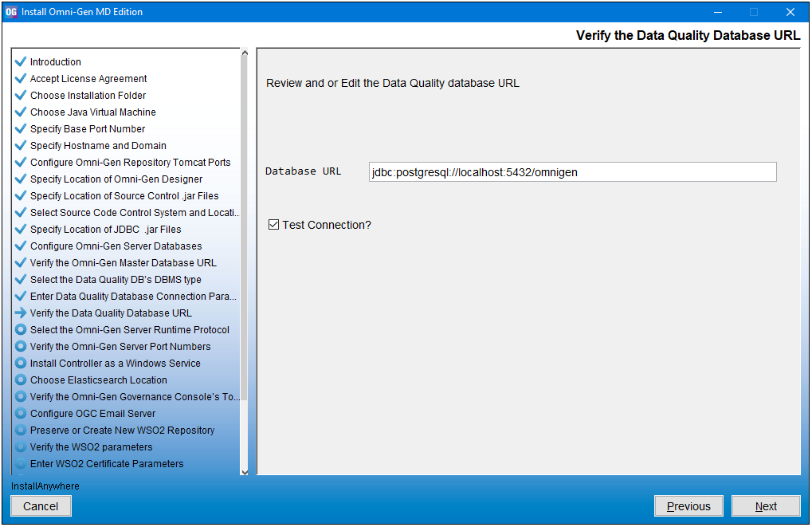The image size is (812, 527).
Task: Click the arrow icon for current Data Quality URL step
Action: (21, 313)
